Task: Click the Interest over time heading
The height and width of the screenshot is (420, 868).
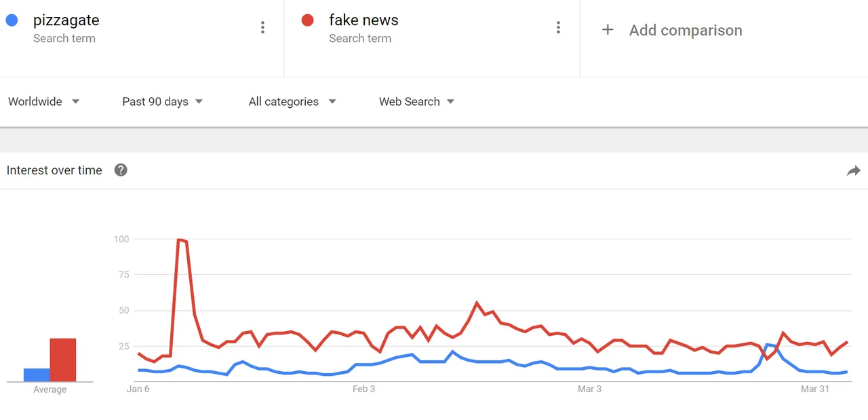Action: [54, 170]
